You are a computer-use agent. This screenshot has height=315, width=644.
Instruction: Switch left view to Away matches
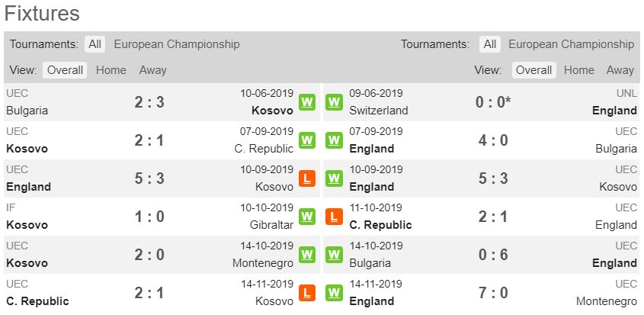152,70
